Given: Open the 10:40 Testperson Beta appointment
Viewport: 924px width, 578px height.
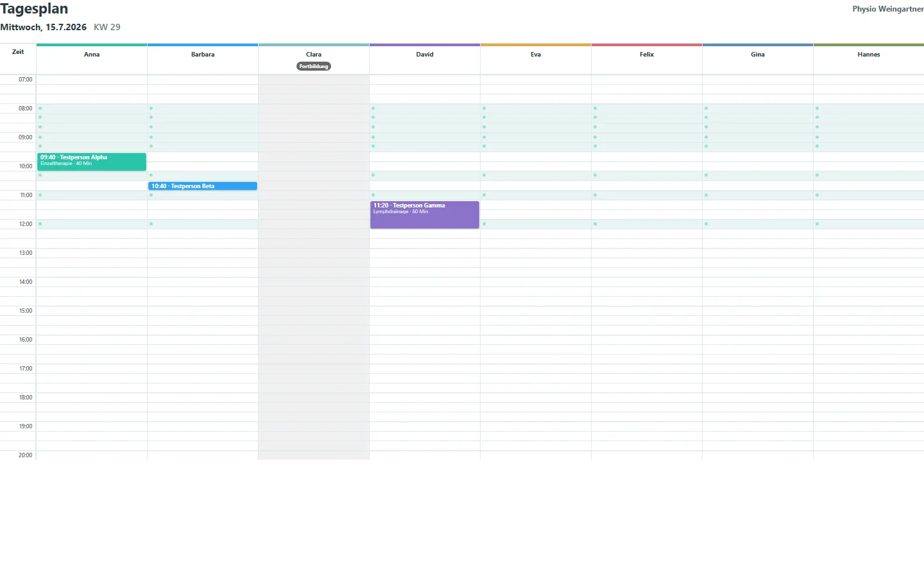Looking at the screenshot, I should pyautogui.click(x=203, y=186).
